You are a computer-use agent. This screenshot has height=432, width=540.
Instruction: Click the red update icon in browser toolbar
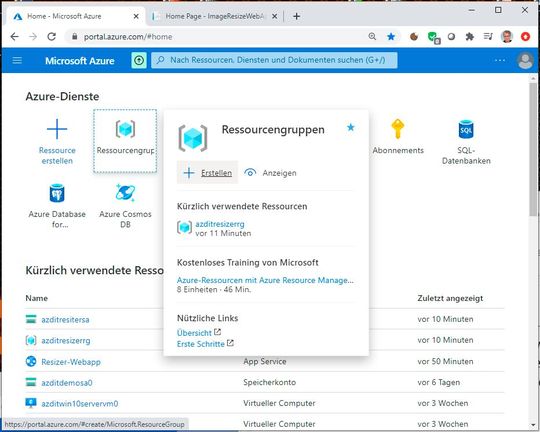pyautogui.click(x=525, y=37)
